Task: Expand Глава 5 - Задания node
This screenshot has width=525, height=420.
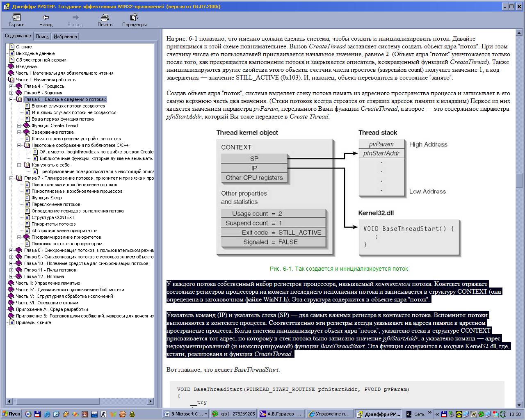Action: pyautogui.click(x=11, y=93)
